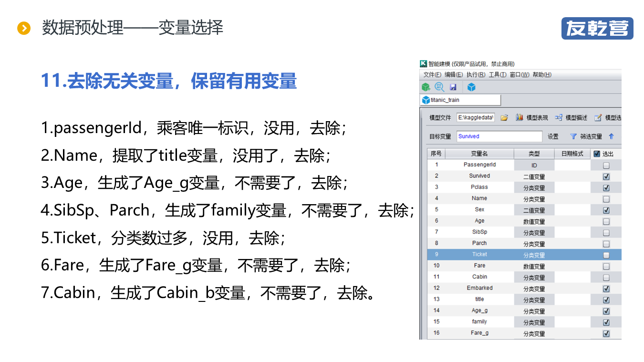Select the Cabin variable name cell
Screen dimensions: 644x362
479,277
